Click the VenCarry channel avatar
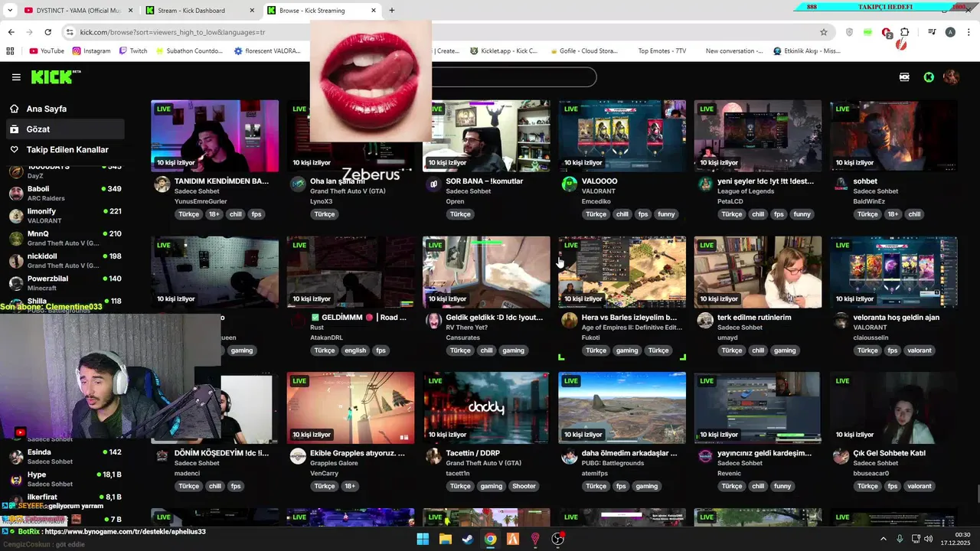 point(298,456)
